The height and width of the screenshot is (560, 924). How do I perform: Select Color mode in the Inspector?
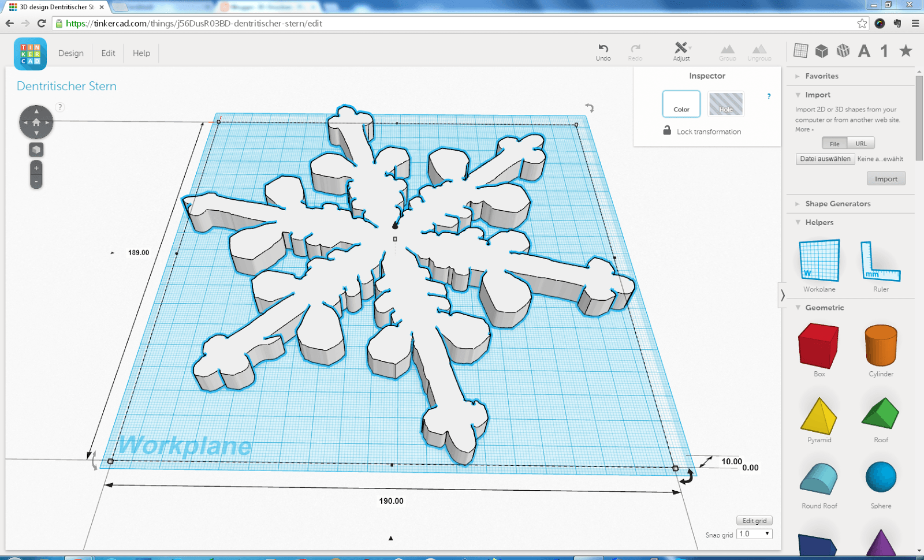tap(681, 104)
